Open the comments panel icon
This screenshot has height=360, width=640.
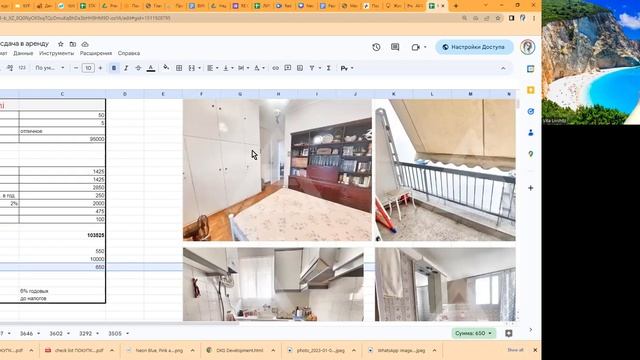(x=395, y=47)
